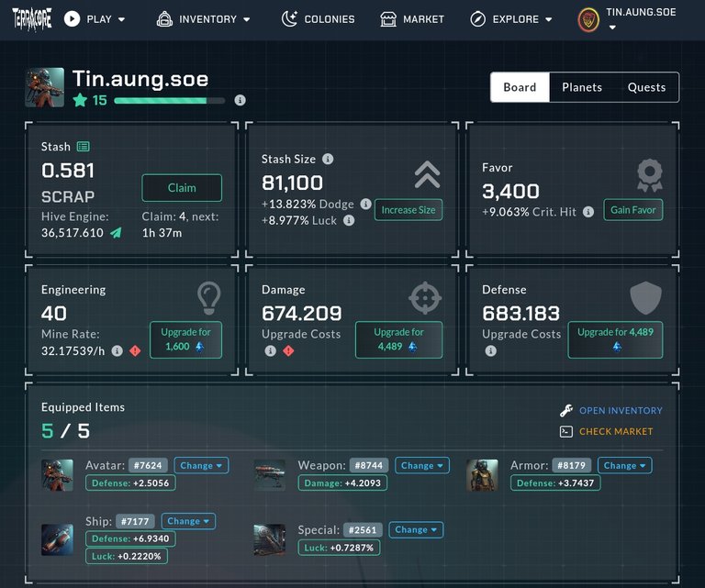Open the Weapon Change dropdown
705x588 pixels.
pos(422,465)
